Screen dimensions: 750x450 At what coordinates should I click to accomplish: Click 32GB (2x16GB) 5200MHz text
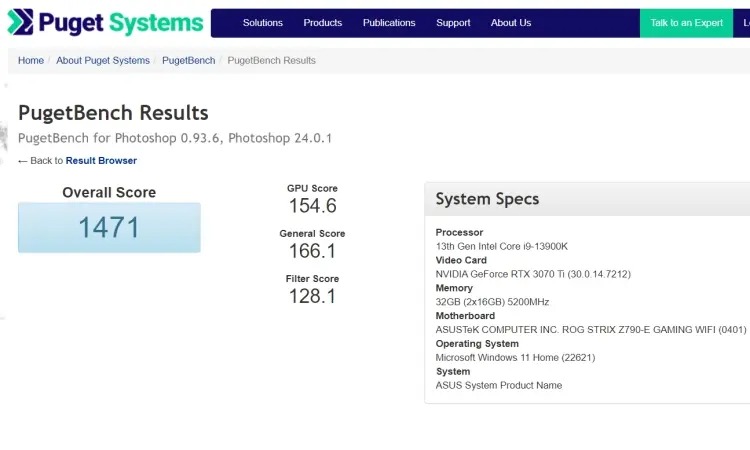click(x=492, y=302)
